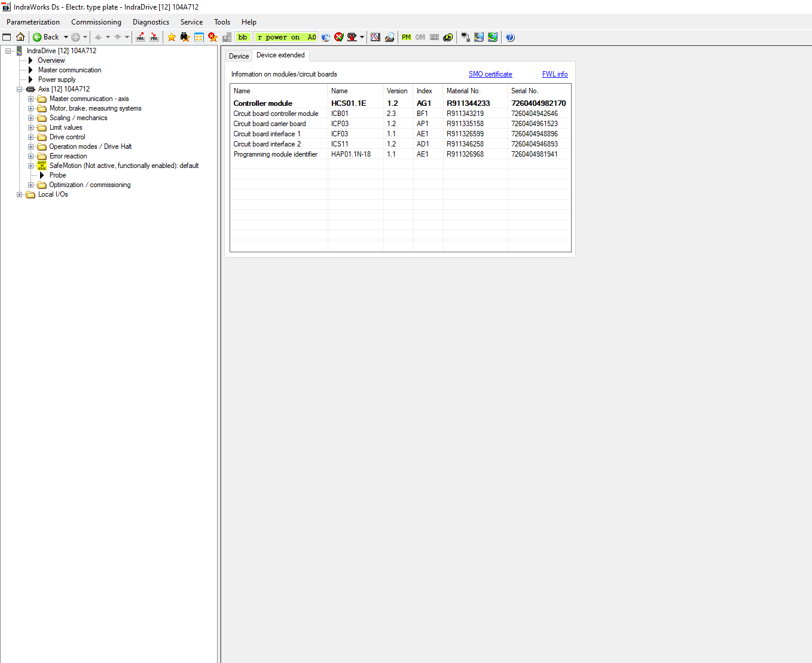Click the binoculars search icon
The image size is (812, 663).
pyautogui.click(x=185, y=37)
